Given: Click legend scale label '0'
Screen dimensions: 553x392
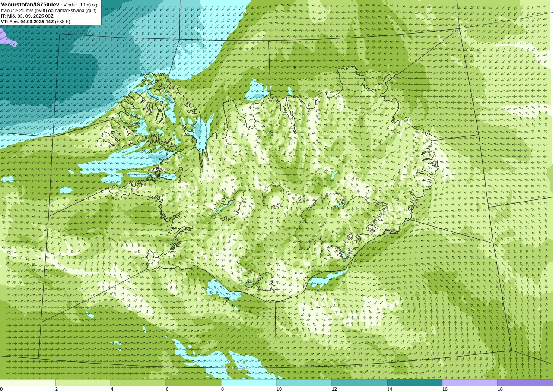Looking at the screenshot, I should tap(2, 389).
